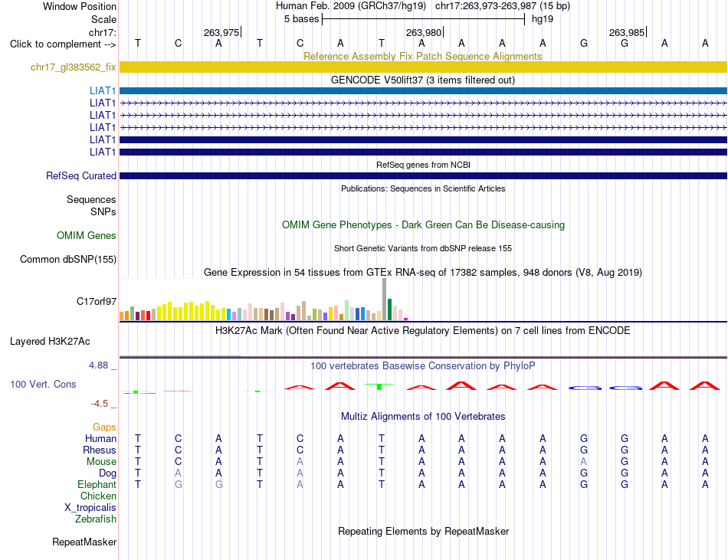Click the Window Position label

[x=80, y=6]
